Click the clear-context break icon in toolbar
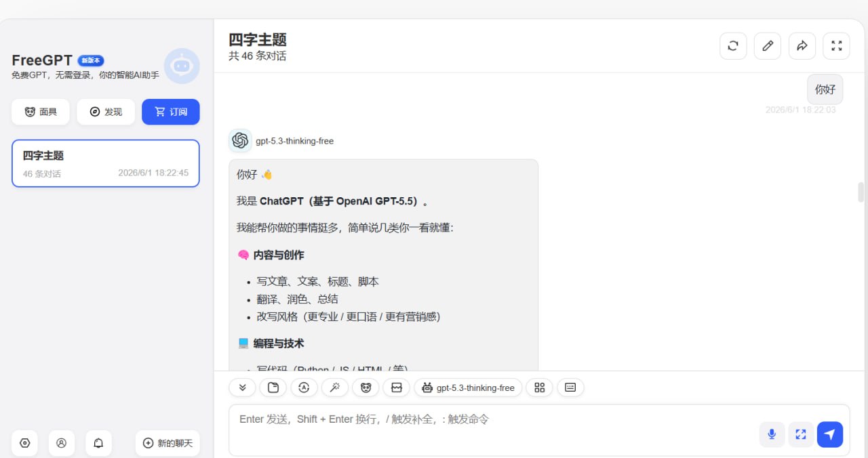This screenshot has width=868, height=458. [397, 388]
